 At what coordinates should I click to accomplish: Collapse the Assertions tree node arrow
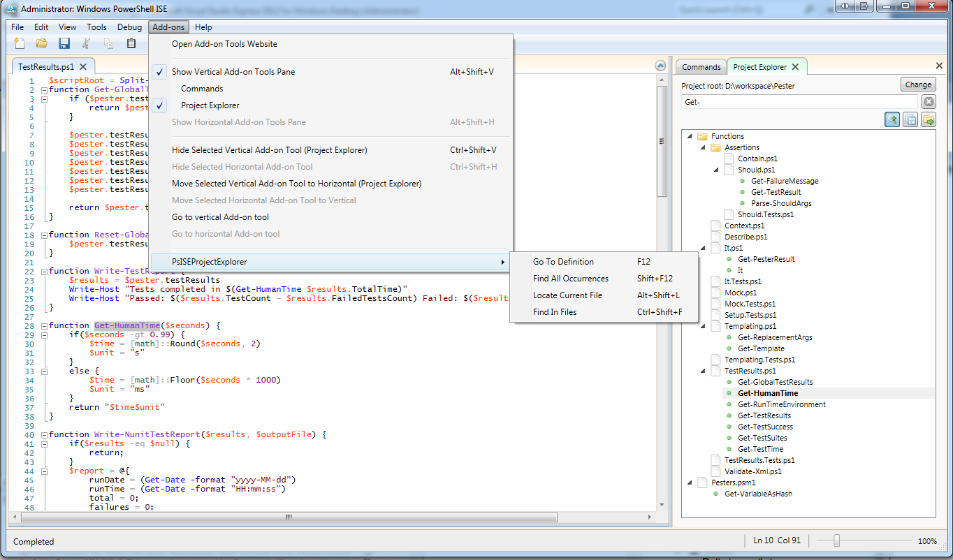point(704,148)
